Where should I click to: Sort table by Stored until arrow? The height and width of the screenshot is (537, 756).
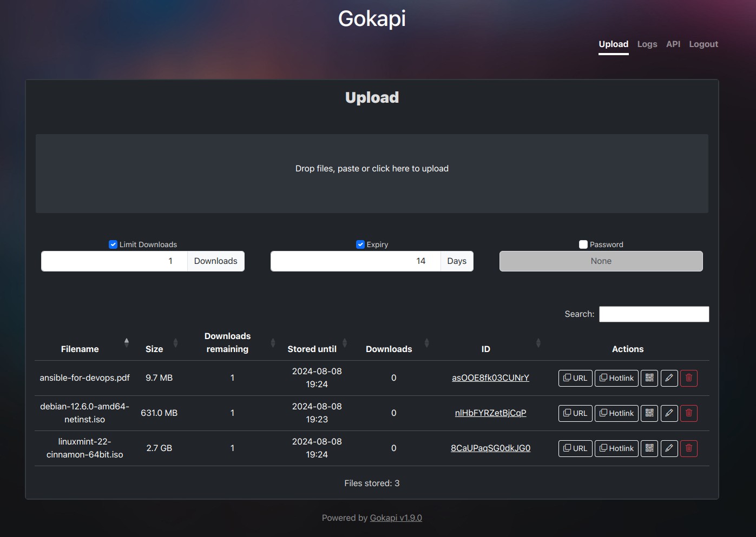[345, 342]
